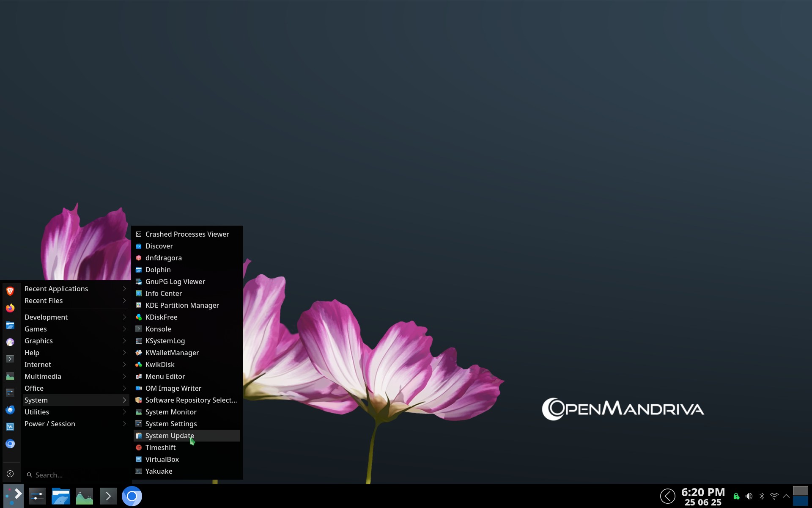
Task: Expand the Games category
Action: (76, 329)
